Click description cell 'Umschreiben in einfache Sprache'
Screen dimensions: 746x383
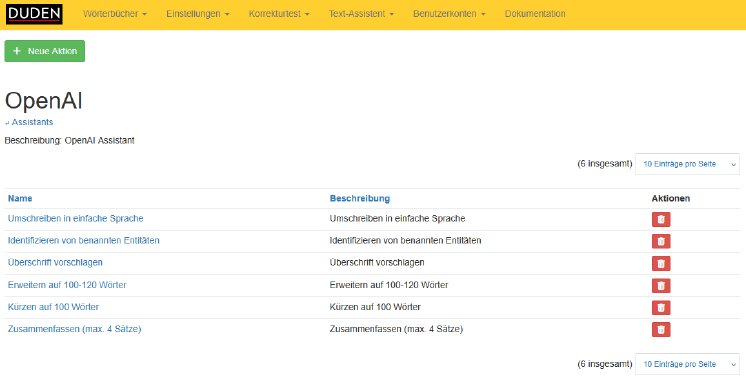click(397, 218)
